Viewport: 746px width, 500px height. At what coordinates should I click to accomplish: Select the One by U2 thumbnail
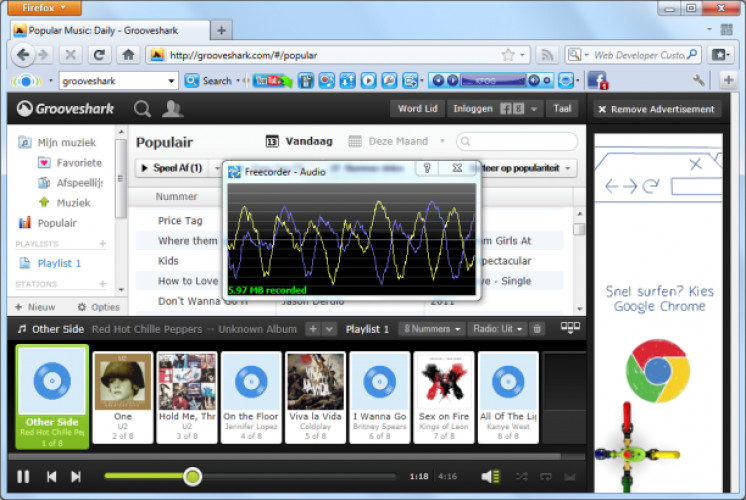point(123,398)
